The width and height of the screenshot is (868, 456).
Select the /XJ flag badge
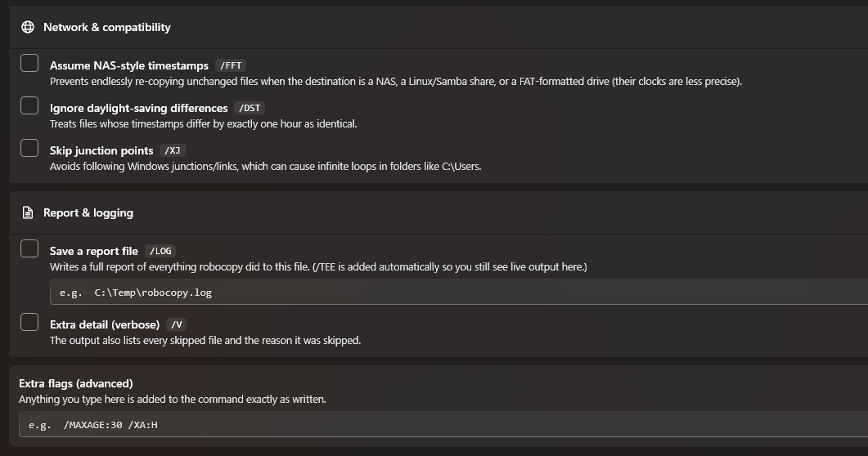click(x=173, y=150)
